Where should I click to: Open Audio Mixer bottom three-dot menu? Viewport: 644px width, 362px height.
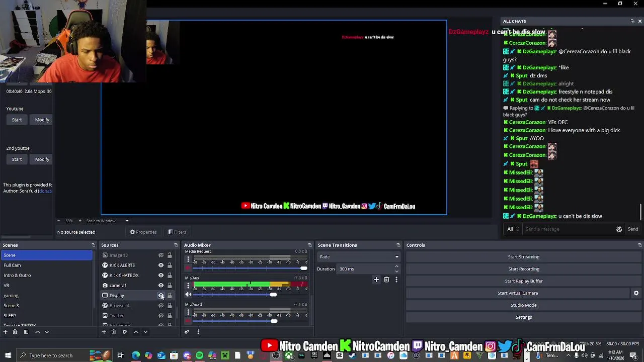click(198, 332)
